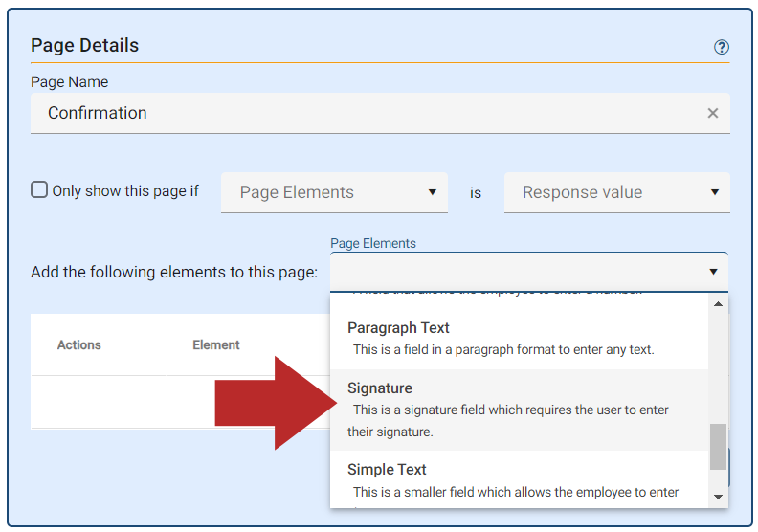The width and height of the screenshot is (758, 532).
Task: Open the Page Details help icon
Action: [722, 47]
